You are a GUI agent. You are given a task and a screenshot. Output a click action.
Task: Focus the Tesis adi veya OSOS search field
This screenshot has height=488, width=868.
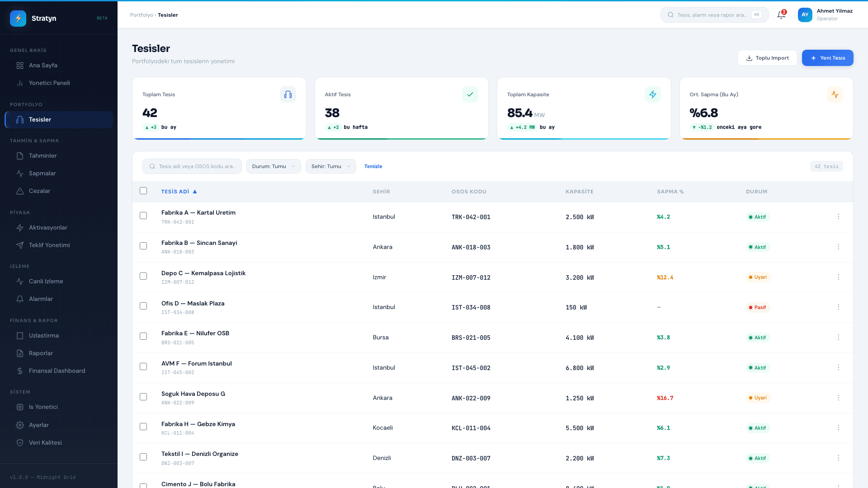[x=192, y=166]
